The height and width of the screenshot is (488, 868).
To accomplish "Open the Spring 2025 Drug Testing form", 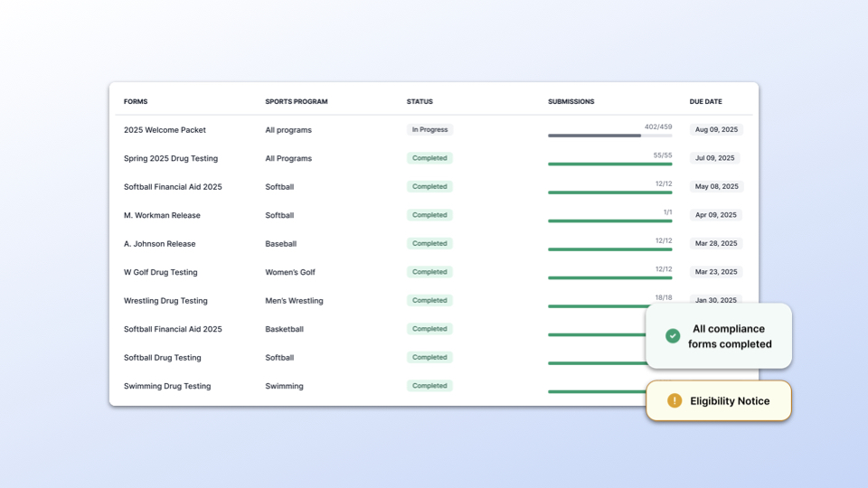I will point(171,158).
